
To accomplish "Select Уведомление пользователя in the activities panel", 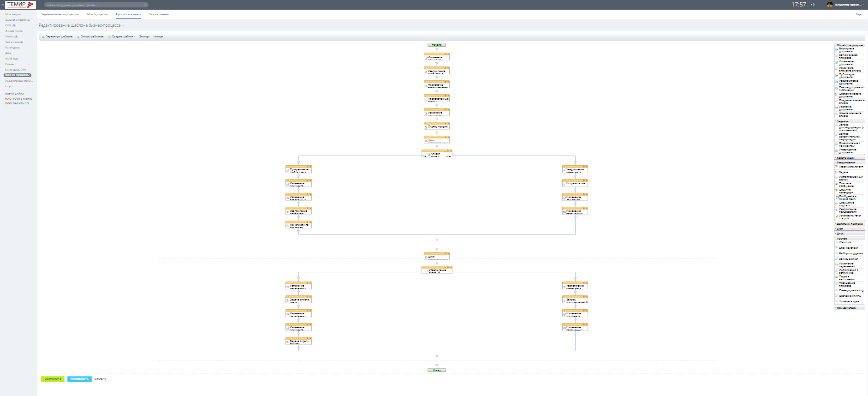I will click(849, 210).
